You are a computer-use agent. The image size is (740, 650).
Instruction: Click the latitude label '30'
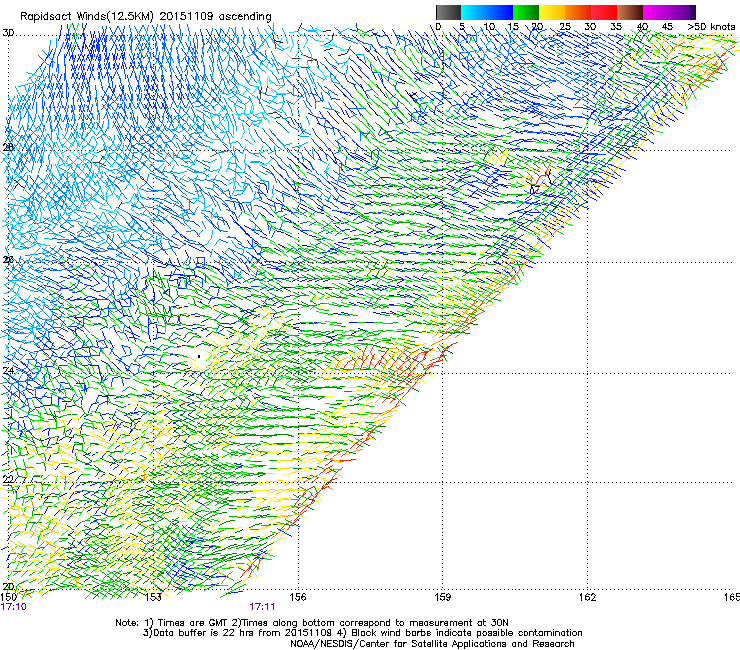[8, 33]
